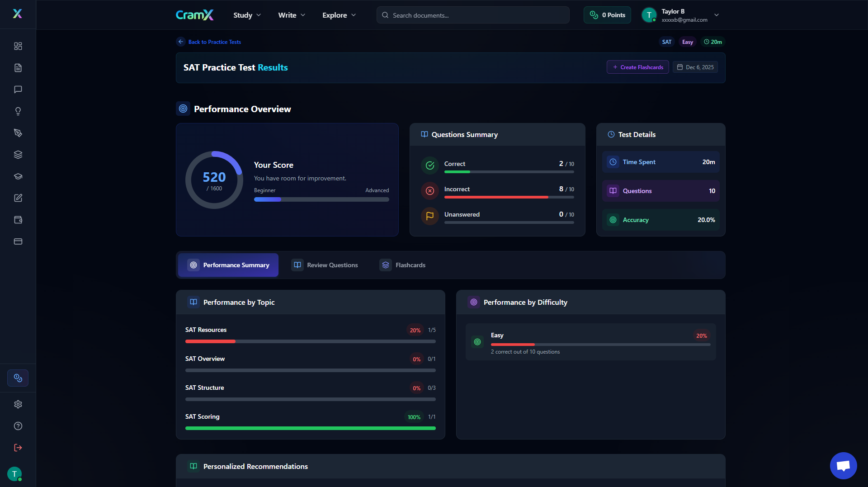The width and height of the screenshot is (868, 487).
Task: Click the Beginner to Advanced progress bar
Action: coord(321,199)
